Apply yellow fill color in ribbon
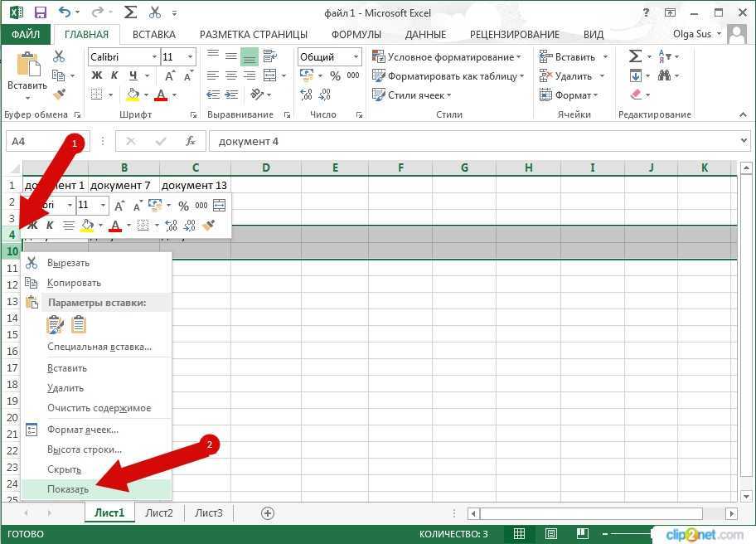This screenshot has height=544, width=756. [x=133, y=95]
